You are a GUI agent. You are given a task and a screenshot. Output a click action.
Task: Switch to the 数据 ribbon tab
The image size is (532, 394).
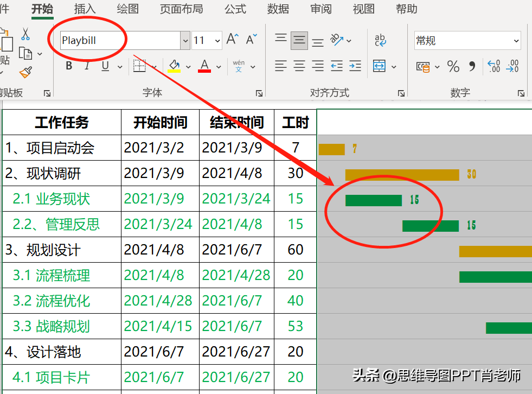click(278, 9)
